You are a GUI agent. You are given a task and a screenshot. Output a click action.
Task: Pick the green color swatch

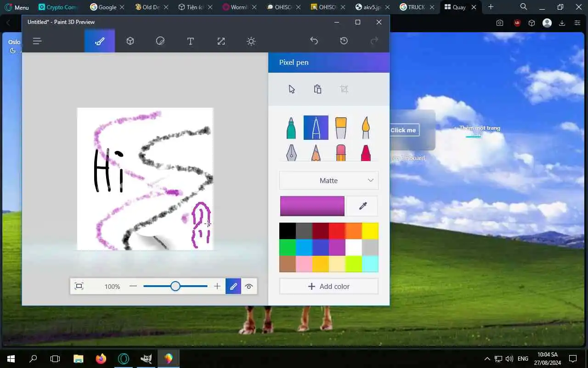288,247
